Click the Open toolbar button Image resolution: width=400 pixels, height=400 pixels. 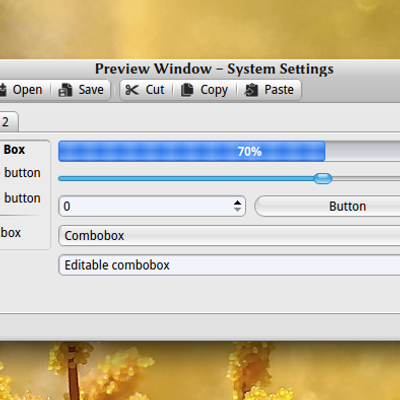click(x=22, y=90)
